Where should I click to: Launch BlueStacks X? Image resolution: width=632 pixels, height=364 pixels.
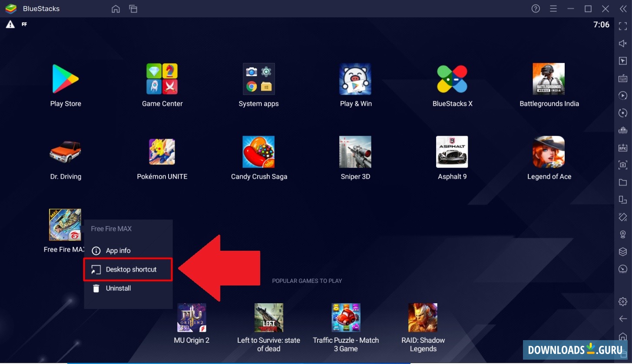452,79
